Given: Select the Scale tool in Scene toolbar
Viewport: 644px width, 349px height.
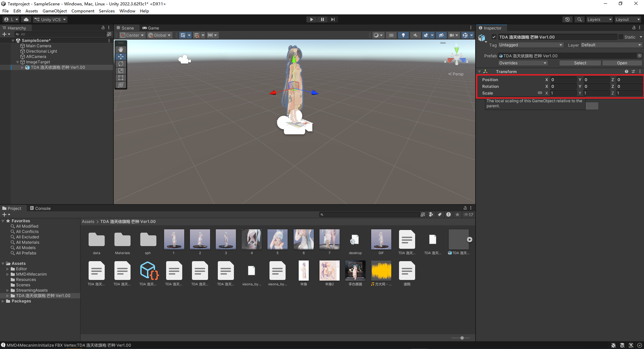Looking at the screenshot, I should (x=121, y=71).
